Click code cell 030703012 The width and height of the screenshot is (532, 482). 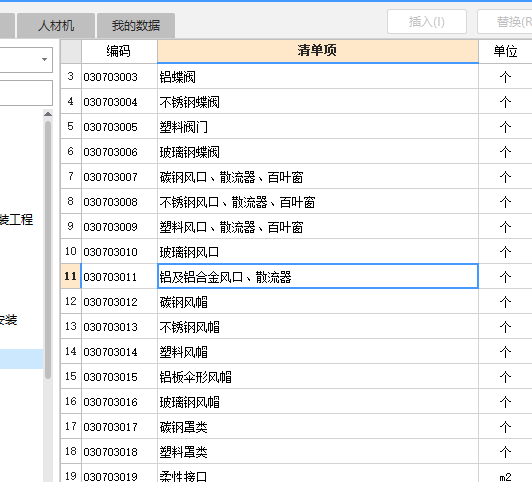click(x=119, y=302)
